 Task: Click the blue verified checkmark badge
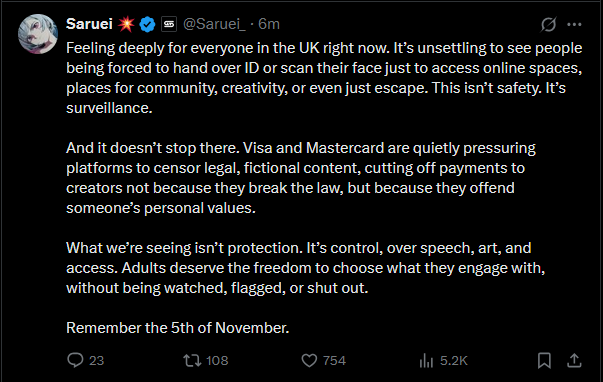pos(147,25)
